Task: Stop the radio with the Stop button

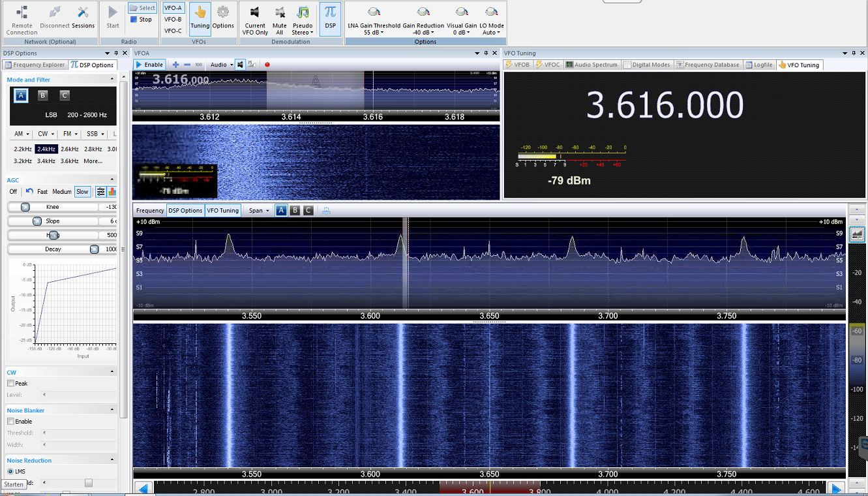Action: [x=141, y=20]
